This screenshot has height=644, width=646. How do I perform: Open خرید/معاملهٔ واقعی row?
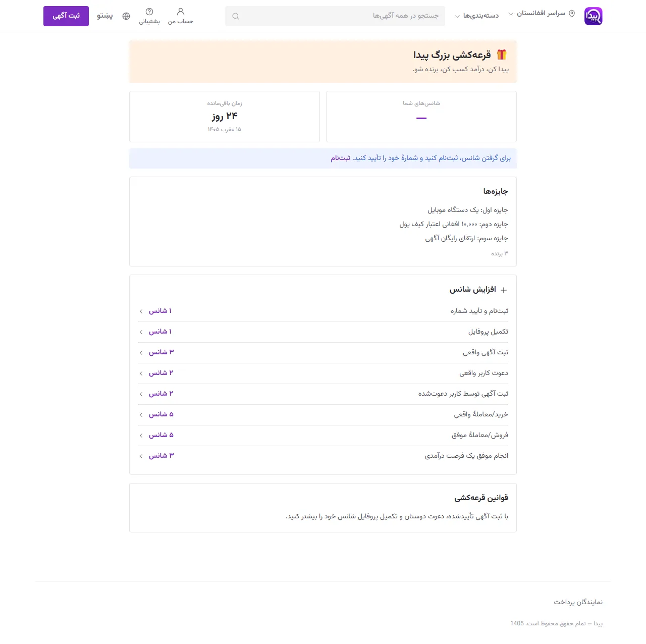pyautogui.click(x=323, y=414)
